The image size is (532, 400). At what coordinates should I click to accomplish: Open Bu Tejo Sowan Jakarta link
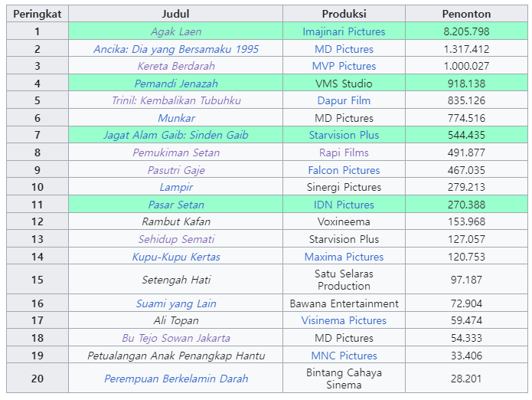[x=176, y=338]
